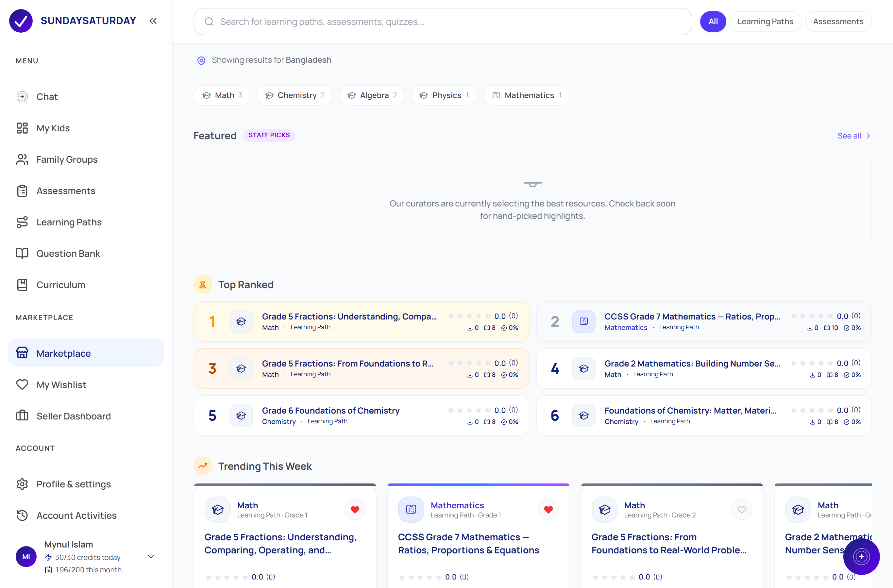893x588 pixels.
Task: Click the Mathematics label on rank 2 row
Action: (x=626, y=327)
